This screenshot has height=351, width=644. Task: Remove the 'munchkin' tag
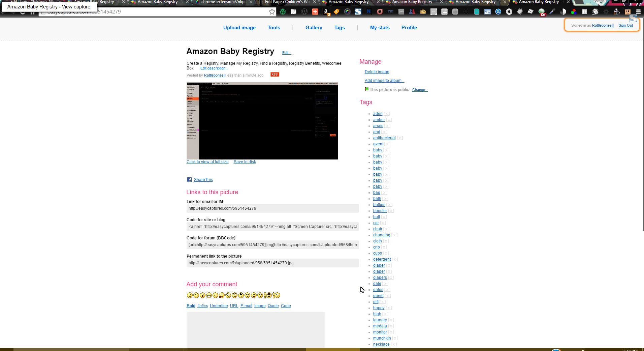click(395, 339)
